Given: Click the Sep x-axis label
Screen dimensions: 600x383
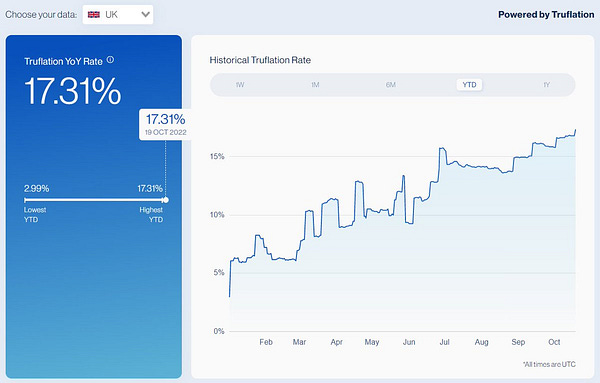Looking at the screenshot, I should click(x=518, y=342).
